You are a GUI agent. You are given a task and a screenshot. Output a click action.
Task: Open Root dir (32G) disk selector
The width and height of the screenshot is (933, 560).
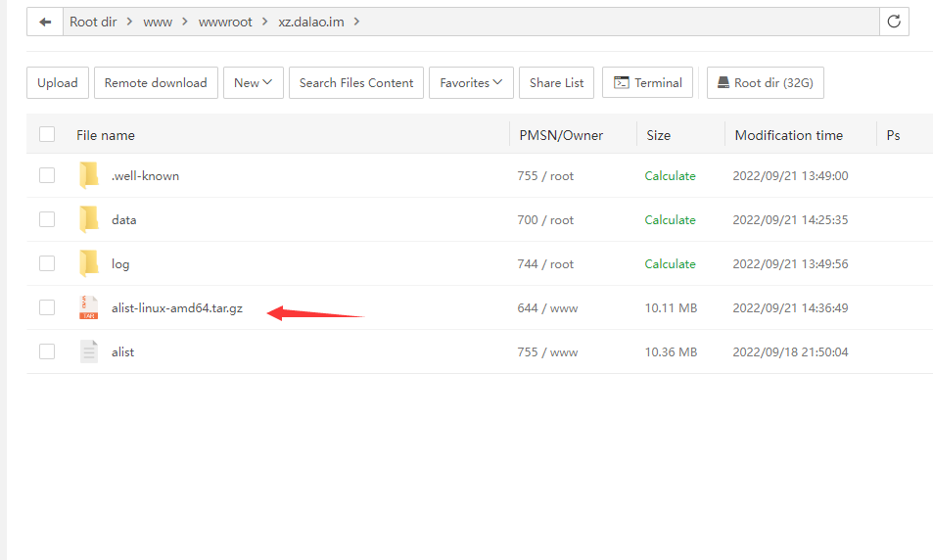765,83
